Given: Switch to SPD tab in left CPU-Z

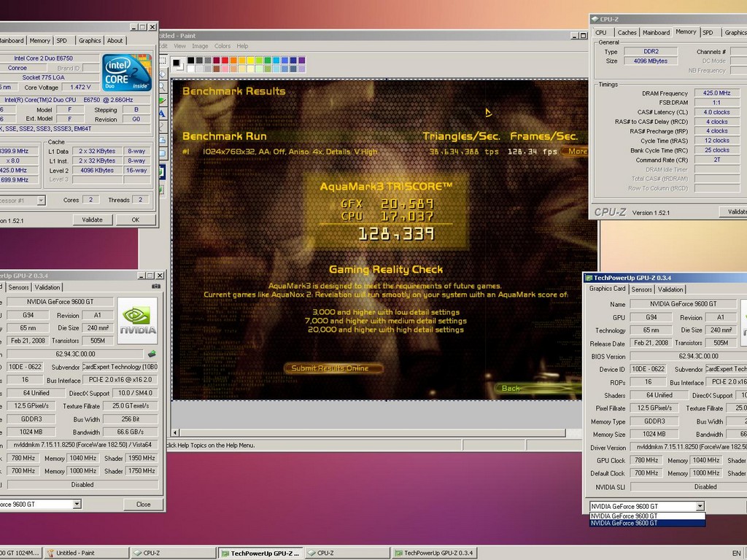Looking at the screenshot, I should tap(62, 41).
